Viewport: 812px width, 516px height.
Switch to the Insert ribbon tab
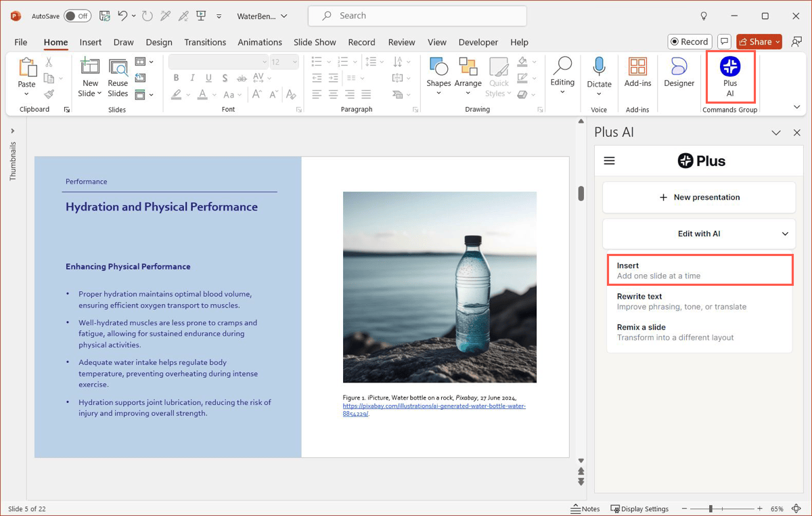point(91,42)
